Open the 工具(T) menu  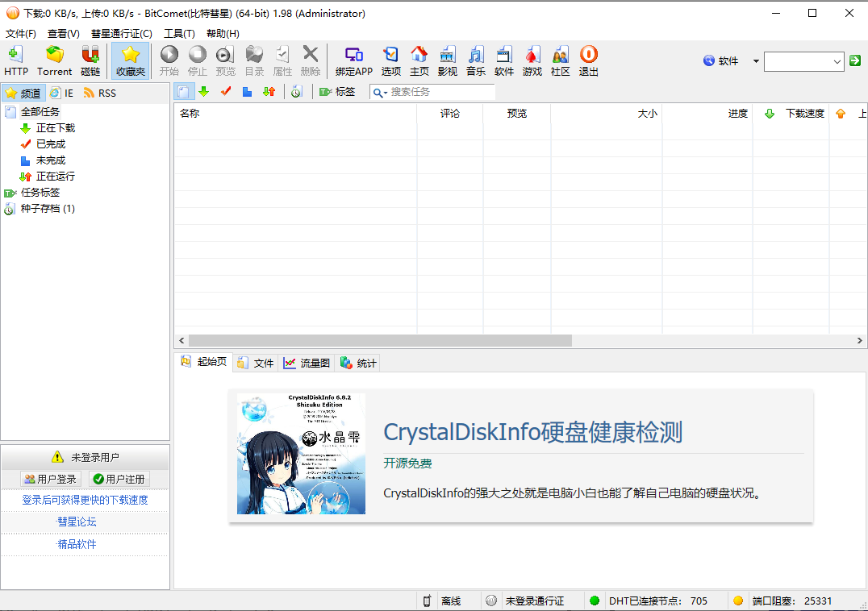pos(179,34)
